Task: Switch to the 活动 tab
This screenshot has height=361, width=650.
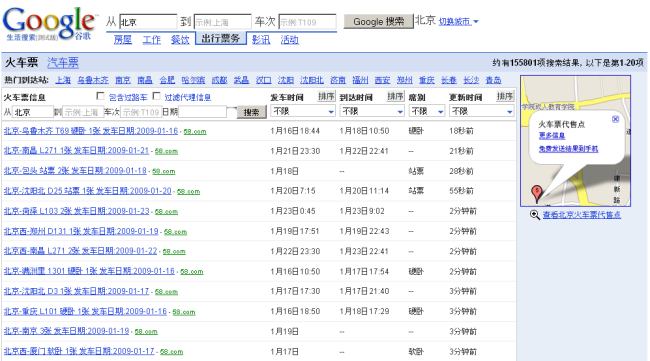Action: pos(289,40)
